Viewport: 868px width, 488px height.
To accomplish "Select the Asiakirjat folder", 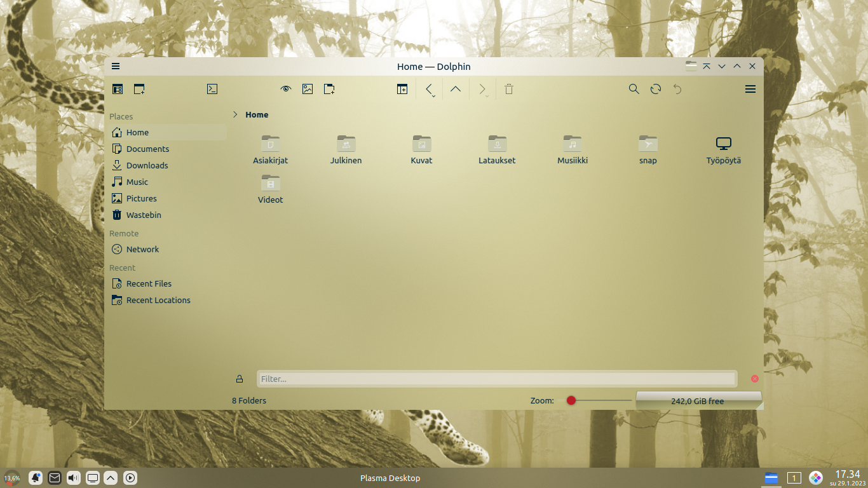I will (x=271, y=149).
